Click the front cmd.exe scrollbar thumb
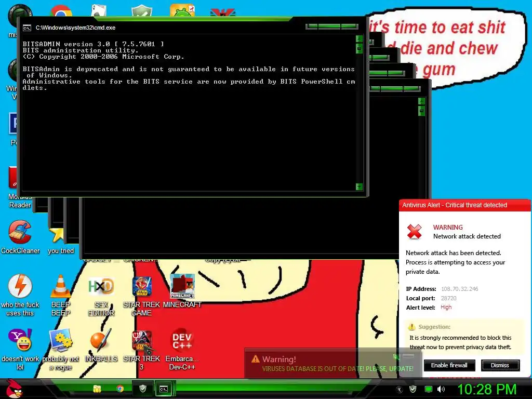This screenshot has width=532, height=399. [x=360, y=48]
